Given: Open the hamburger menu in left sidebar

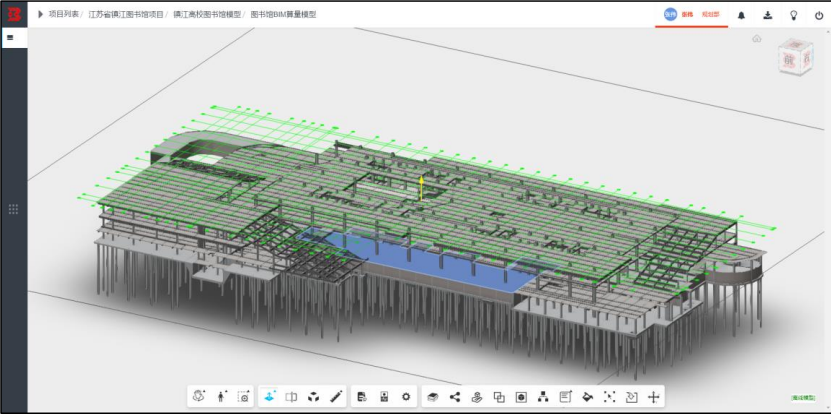Looking at the screenshot, I should (x=10, y=38).
